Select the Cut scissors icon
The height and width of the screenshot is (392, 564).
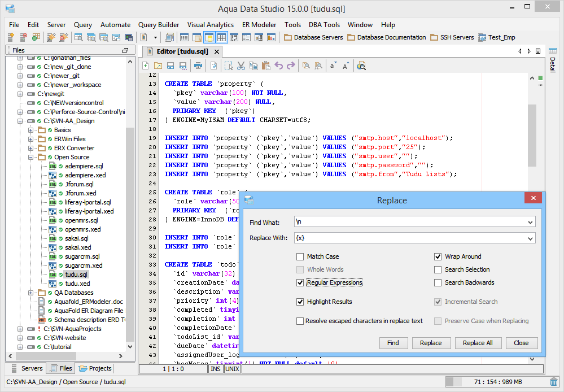pos(241,66)
